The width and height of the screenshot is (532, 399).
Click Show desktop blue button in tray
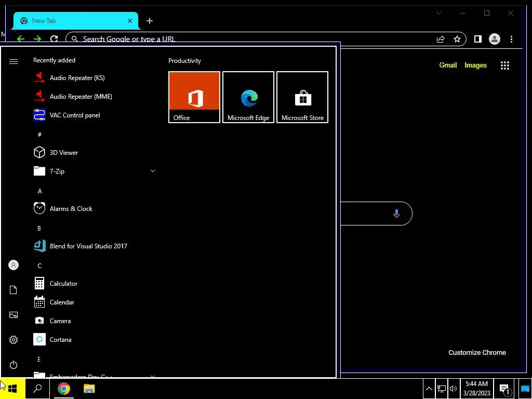click(525, 389)
